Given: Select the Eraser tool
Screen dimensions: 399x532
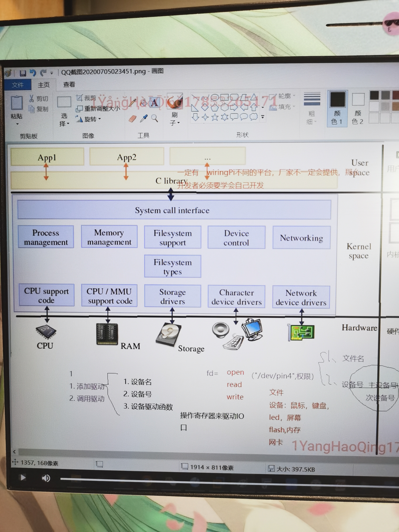Looking at the screenshot, I should point(133,119).
